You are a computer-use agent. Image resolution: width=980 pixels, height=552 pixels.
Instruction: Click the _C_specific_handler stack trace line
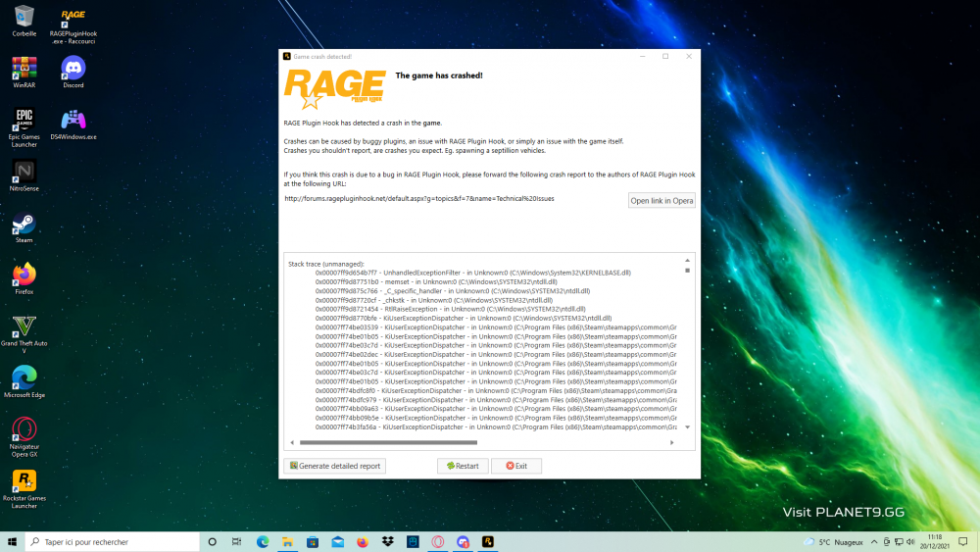(x=453, y=291)
